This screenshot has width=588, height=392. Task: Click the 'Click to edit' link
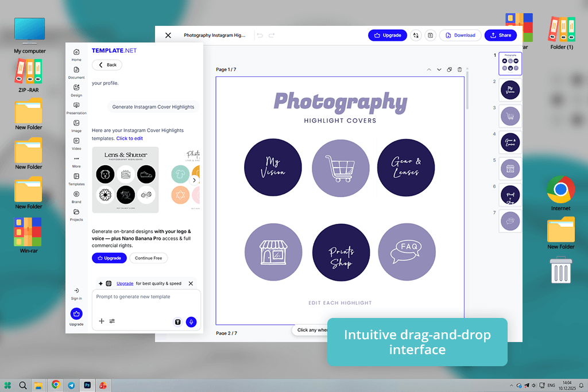tap(129, 138)
